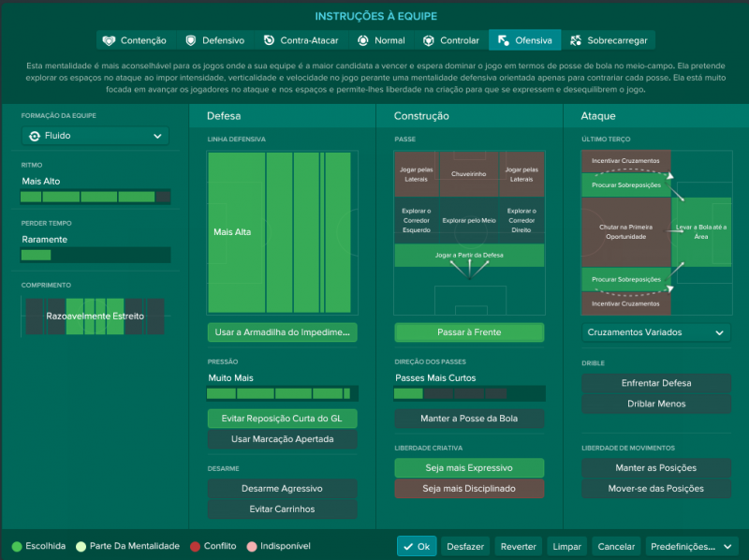Viewport: 749px width, 560px height.
Task: Click the Contenção mentality heart icon
Action: pos(109,40)
